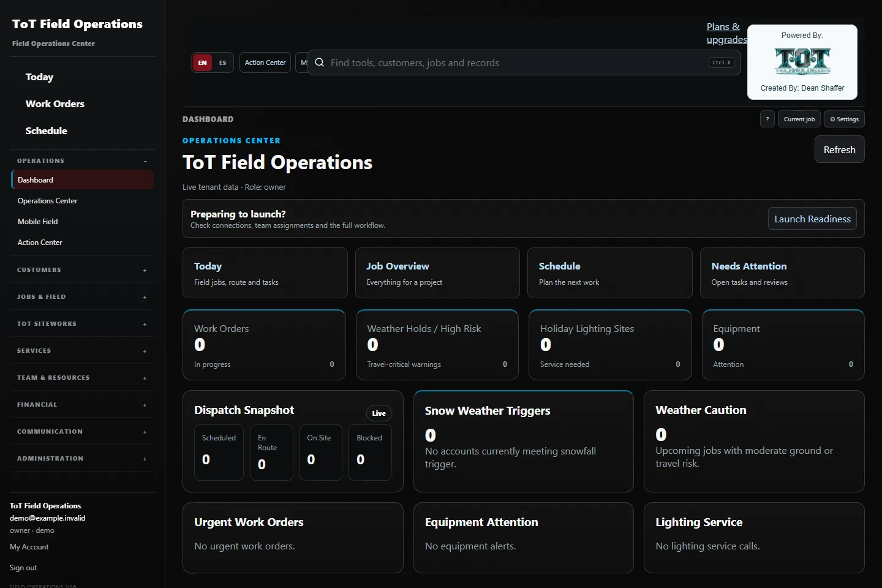The height and width of the screenshot is (588, 882).
Task: Open the Job Overview card
Action: pyautogui.click(x=437, y=273)
